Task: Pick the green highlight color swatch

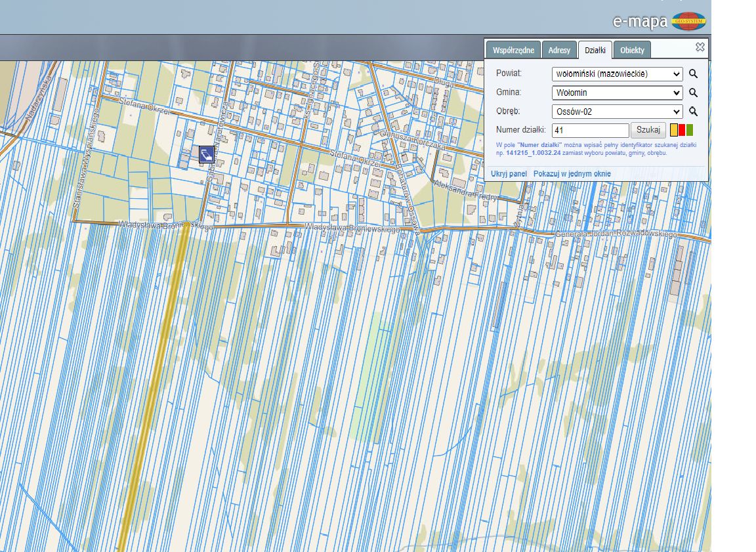Action: [690, 130]
